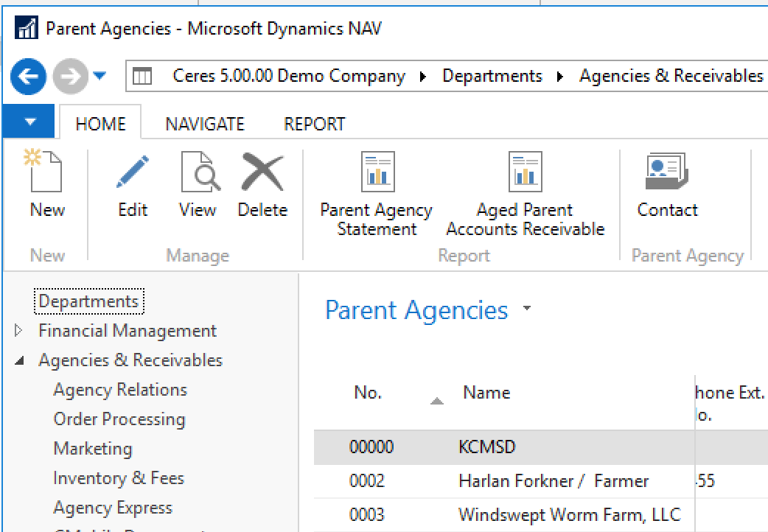Switch to the NAVIGATE tab
The width and height of the screenshot is (768, 532).
(x=204, y=124)
